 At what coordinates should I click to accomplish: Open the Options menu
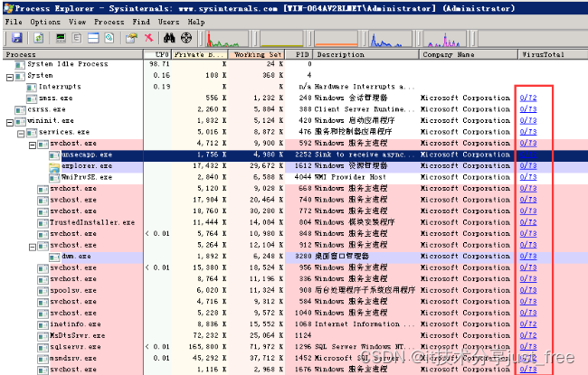coord(45,22)
